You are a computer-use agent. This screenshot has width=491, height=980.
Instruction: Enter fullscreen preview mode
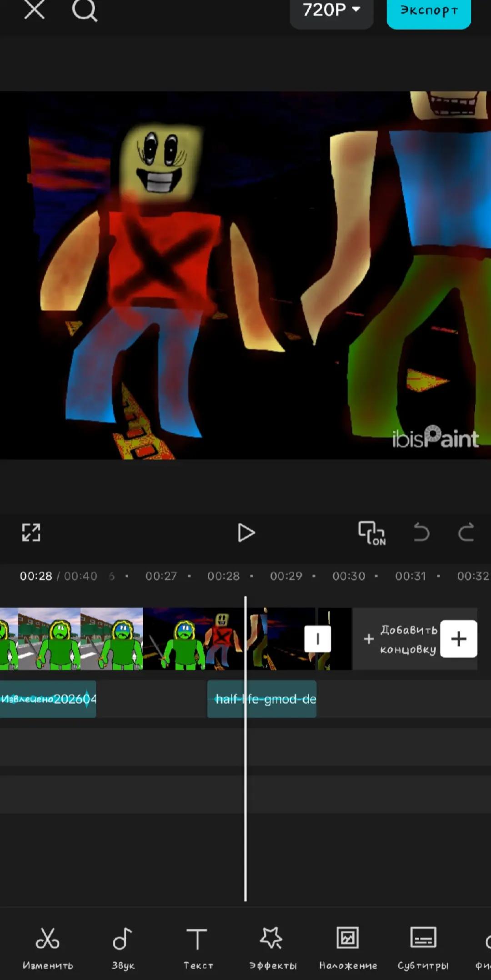click(31, 532)
